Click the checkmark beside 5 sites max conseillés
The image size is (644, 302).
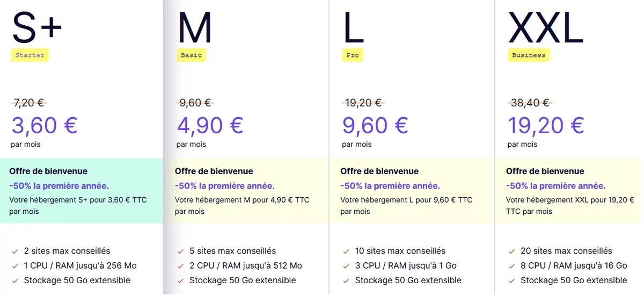click(180, 251)
